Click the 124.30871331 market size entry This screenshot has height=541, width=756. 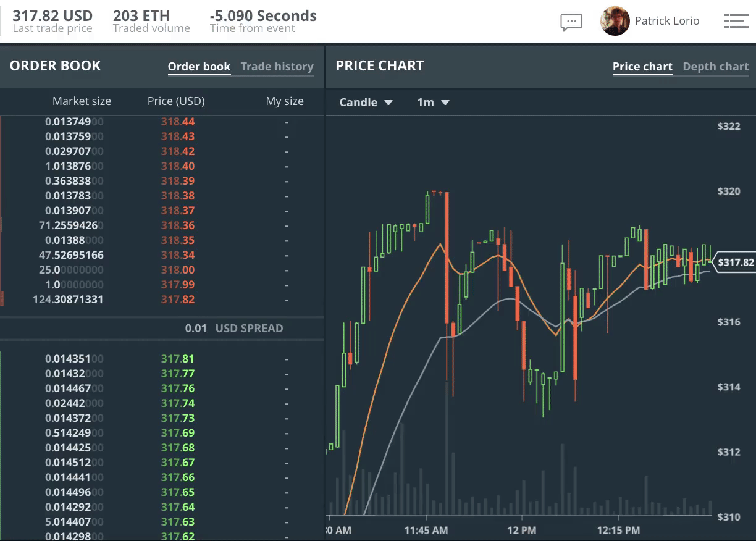[70, 300]
